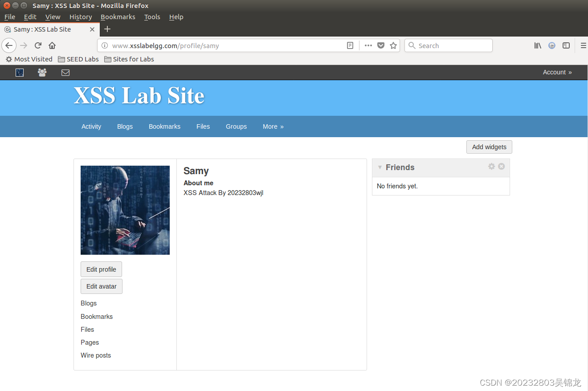588x391 pixels.
Task: Open the Help menu
Action: tap(176, 17)
